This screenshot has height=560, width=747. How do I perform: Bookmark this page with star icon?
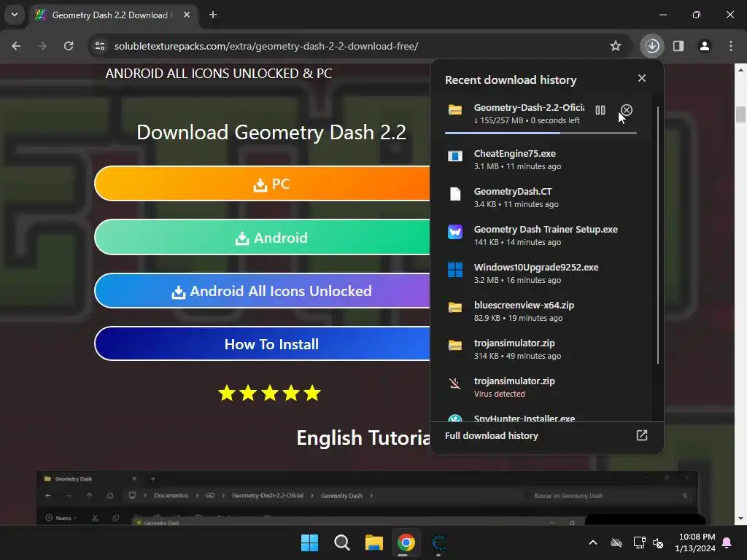tap(616, 46)
